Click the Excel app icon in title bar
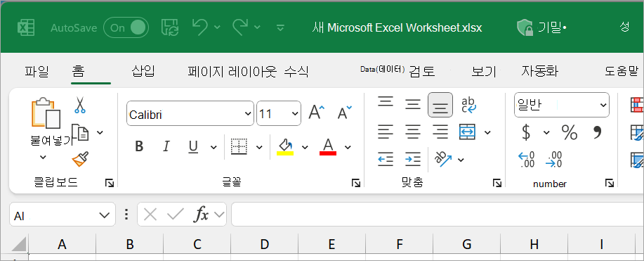This screenshot has height=261, width=644. [25, 27]
